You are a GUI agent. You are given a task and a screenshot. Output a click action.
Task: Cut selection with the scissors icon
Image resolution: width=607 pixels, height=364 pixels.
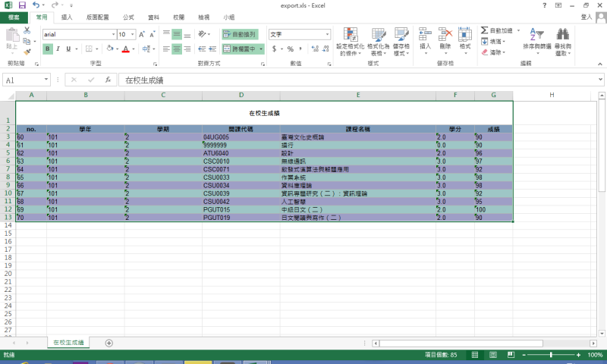[27, 30]
